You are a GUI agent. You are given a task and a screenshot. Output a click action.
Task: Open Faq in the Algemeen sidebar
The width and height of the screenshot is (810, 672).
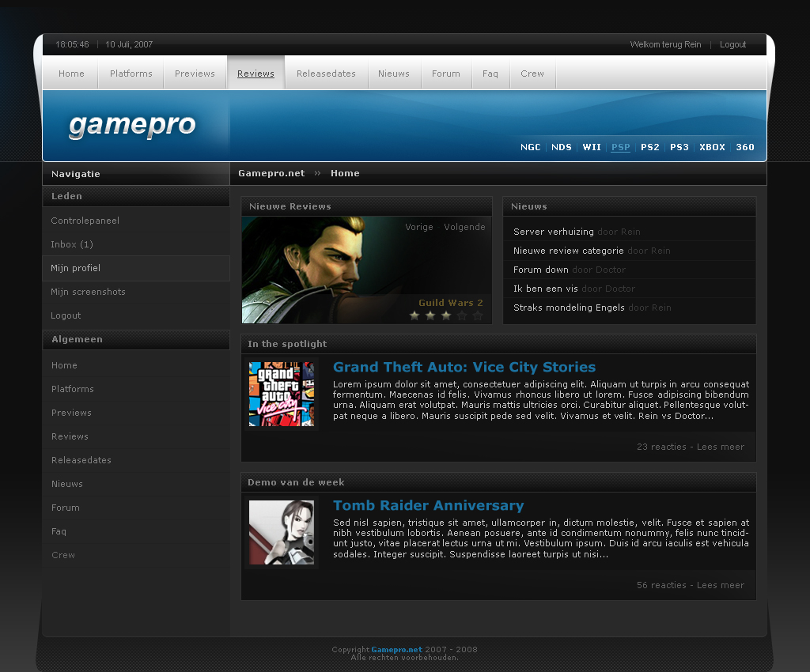point(136,531)
